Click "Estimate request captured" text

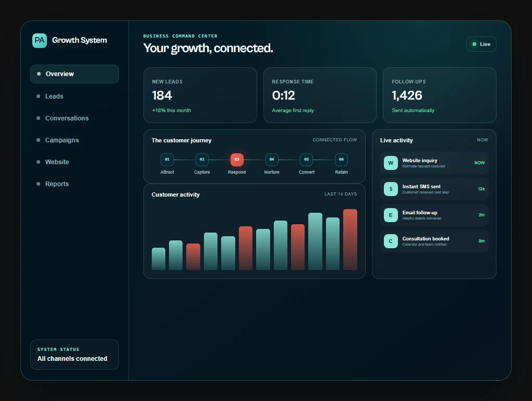point(424,166)
